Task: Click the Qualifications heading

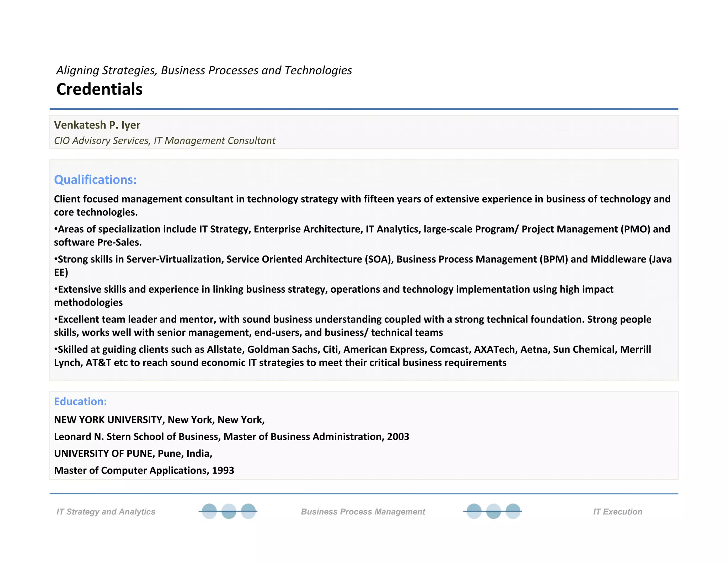Action: coord(95,180)
